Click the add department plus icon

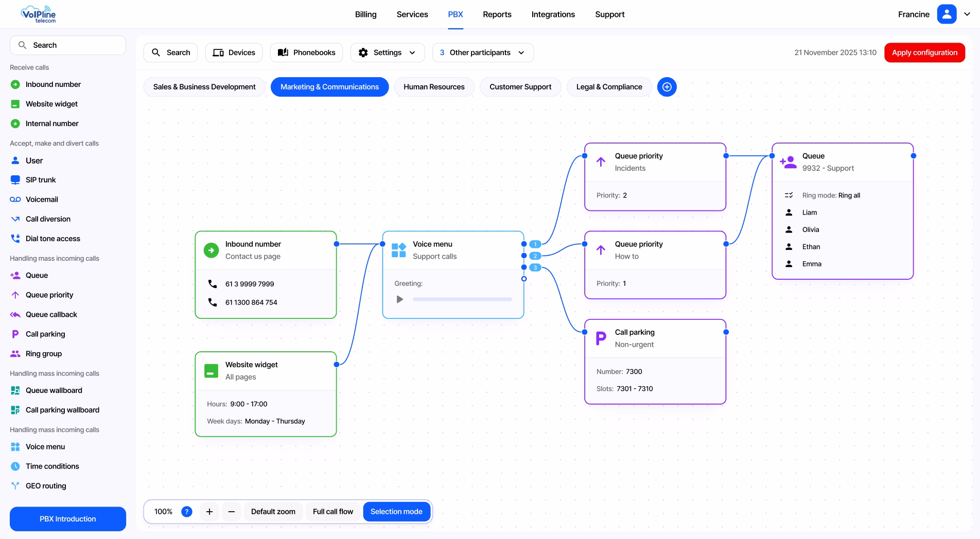pos(667,87)
